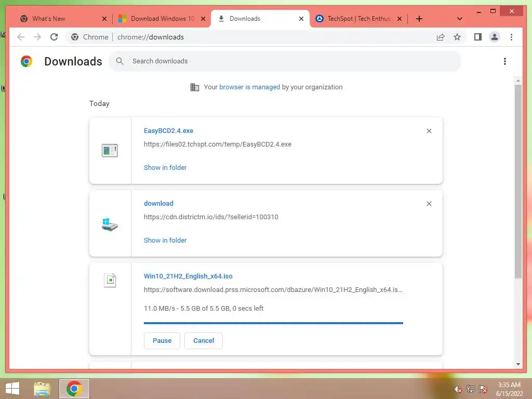Close the TechSpot tab

point(400,19)
